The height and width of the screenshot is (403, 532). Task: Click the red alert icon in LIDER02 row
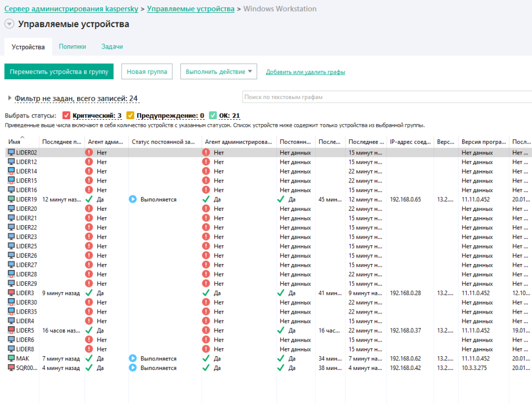(x=89, y=153)
